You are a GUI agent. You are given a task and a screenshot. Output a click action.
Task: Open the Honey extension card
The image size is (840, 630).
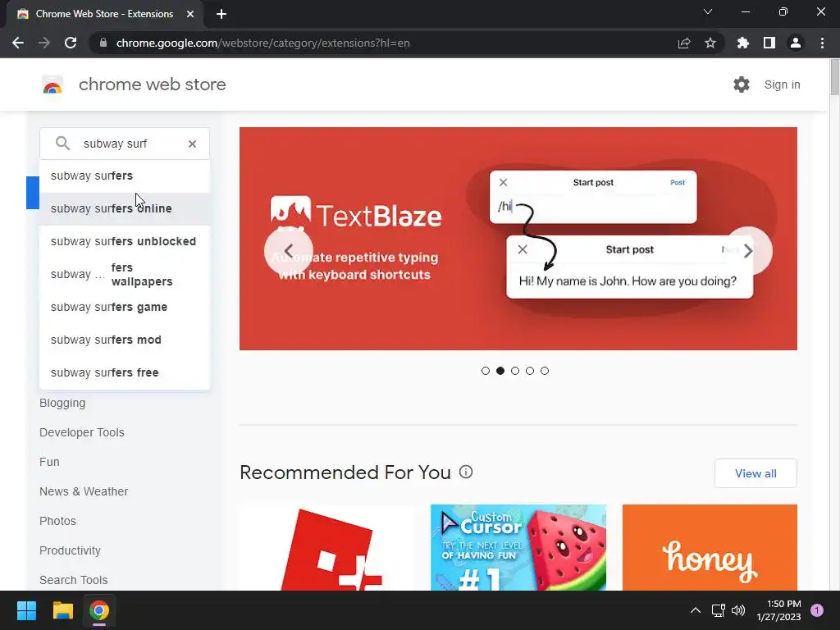710,547
